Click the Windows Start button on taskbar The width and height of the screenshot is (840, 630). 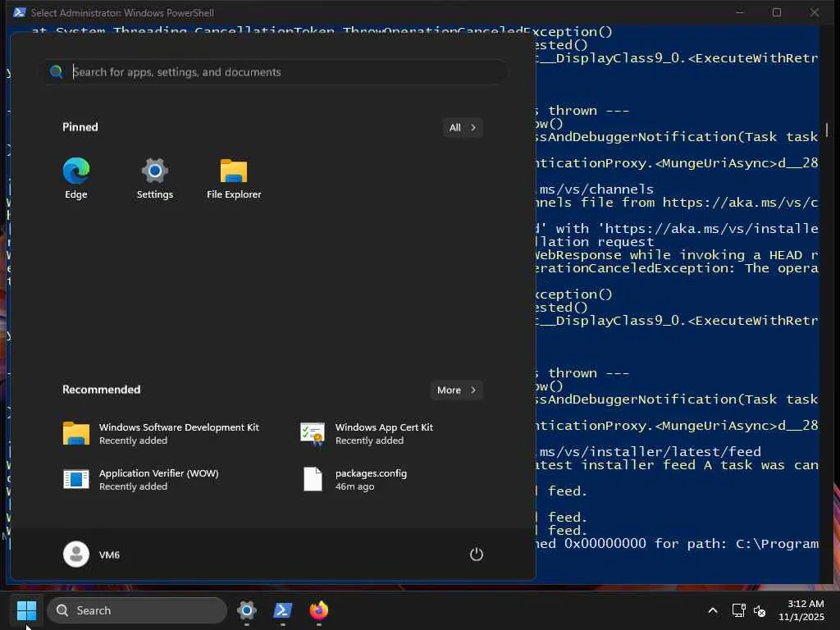point(26,610)
